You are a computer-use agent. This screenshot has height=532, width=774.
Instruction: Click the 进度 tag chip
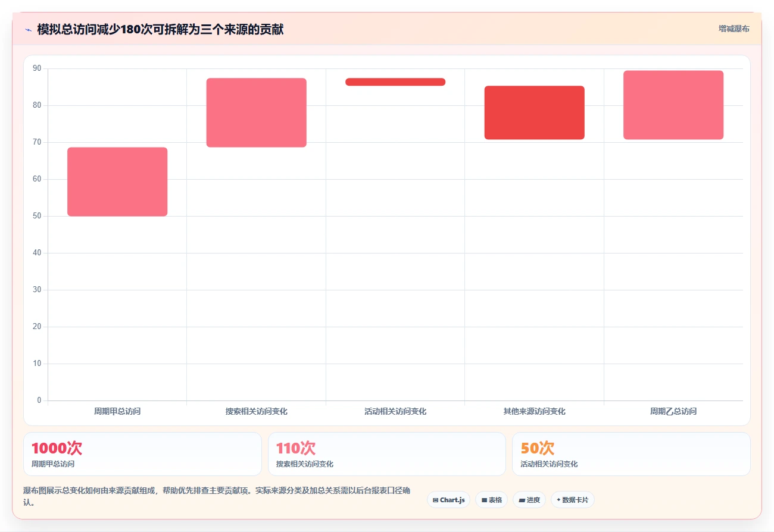point(529,500)
